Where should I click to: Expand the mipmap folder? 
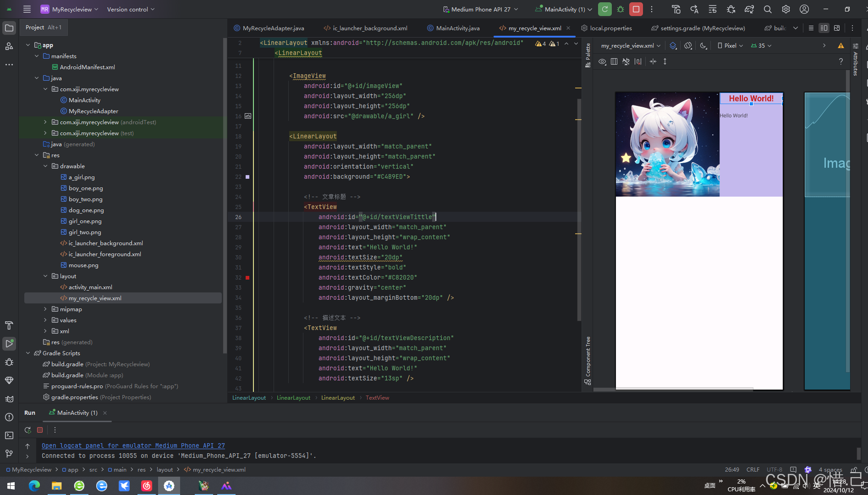pos(45,309)
